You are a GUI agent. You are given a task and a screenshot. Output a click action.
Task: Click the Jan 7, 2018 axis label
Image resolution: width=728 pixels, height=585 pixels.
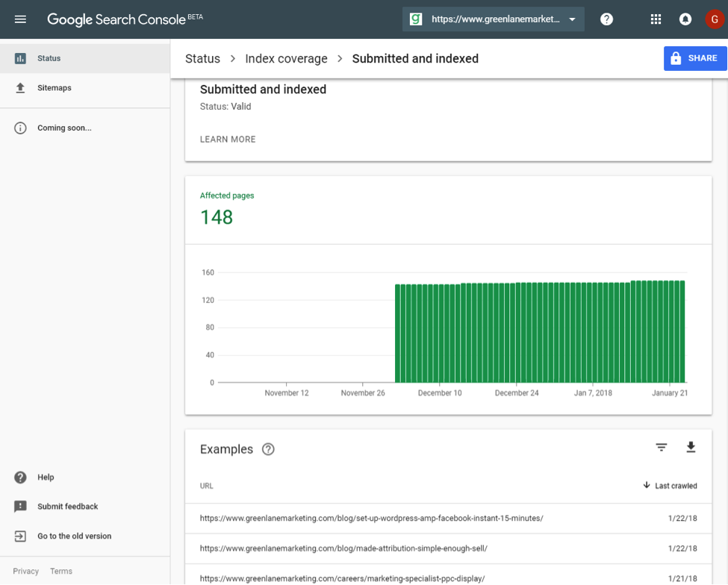click(x=593, y=393)
